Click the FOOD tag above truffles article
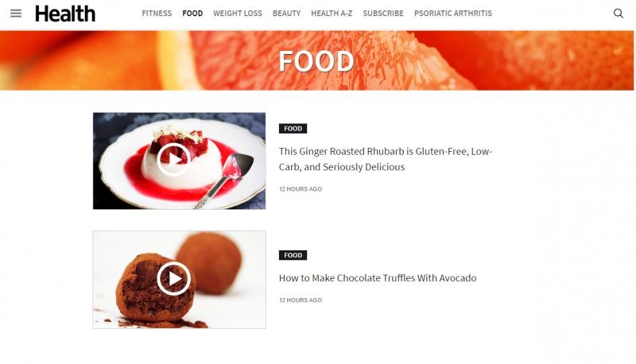Screen dimensions: 636x364 (x=293, y=255)
